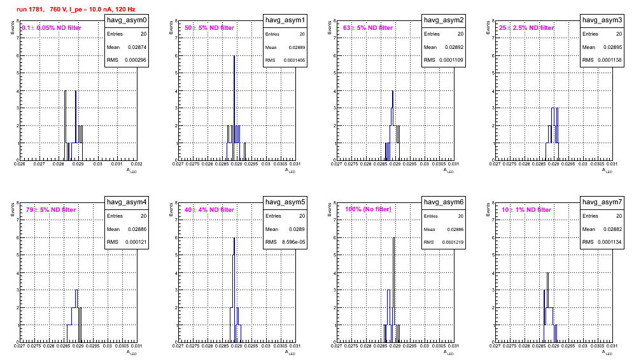The height and width of the screenshot is (364, 634).
Task: Click the Entries row in the havg_asym6 box
Action: 444,216
